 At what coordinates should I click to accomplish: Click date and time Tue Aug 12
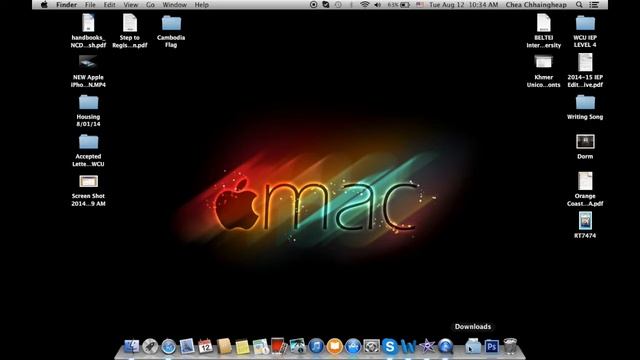(x=463, y=4)
